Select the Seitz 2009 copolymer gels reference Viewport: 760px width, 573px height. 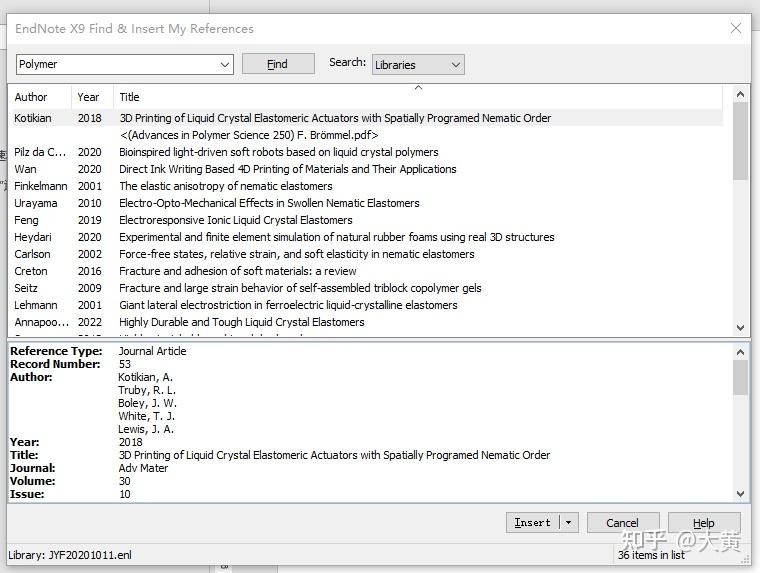pos(366,287)
